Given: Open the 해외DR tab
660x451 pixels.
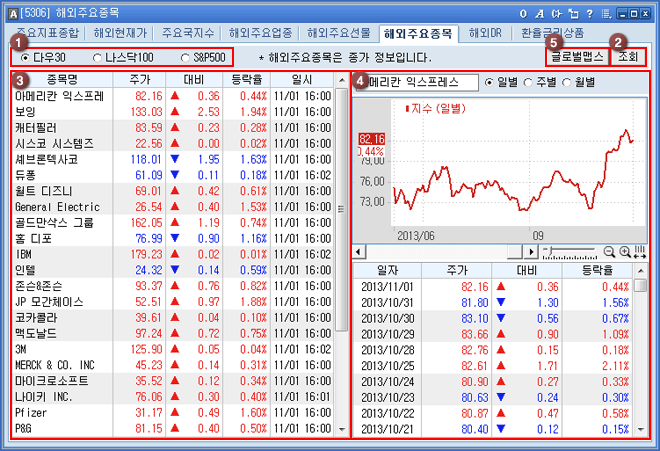Looking at the screenshot, I should click(487, 33).
